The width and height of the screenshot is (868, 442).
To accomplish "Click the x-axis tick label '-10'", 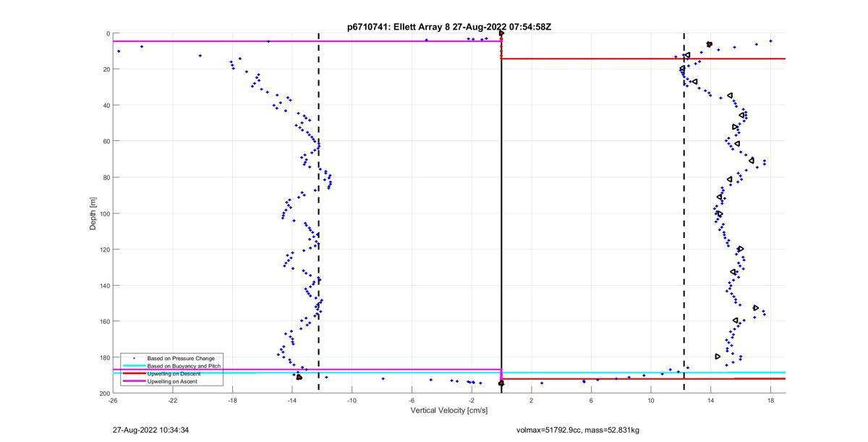I will [352, 401].
